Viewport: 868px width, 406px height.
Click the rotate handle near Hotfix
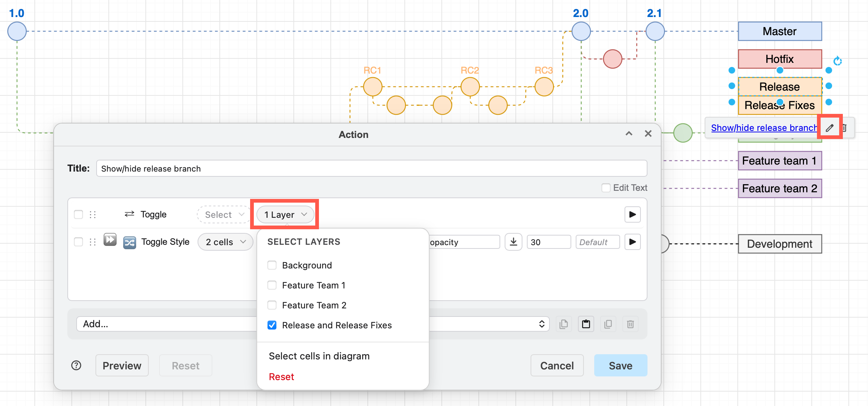(838, 61)
